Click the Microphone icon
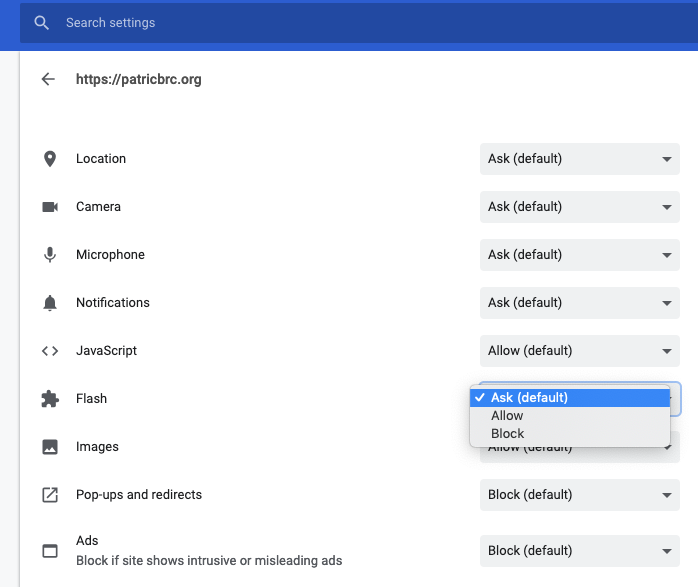 click(49, 255)
